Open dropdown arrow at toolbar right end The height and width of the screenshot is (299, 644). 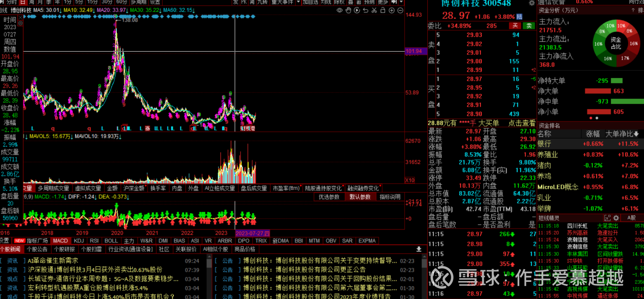[401, 2]
